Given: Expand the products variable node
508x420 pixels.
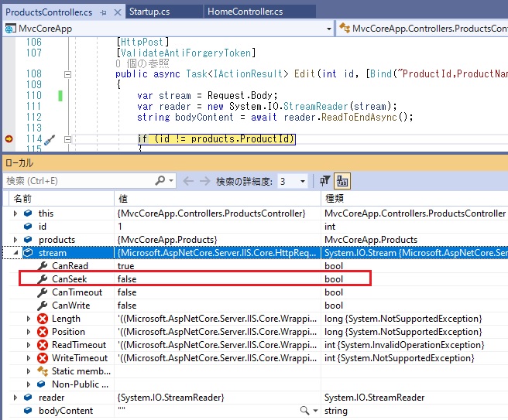Looking at the screenshot, I should pos(16,240).
